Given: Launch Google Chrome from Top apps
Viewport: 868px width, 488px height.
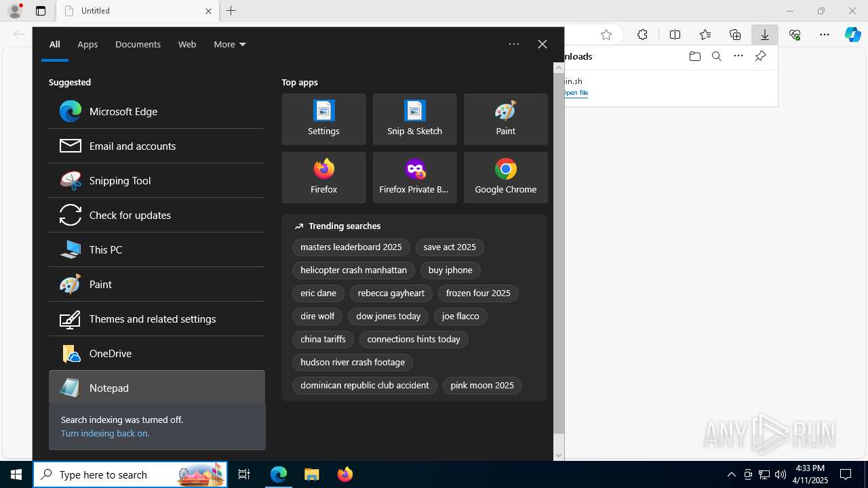Looking at the screenshot, I should 505,178.
